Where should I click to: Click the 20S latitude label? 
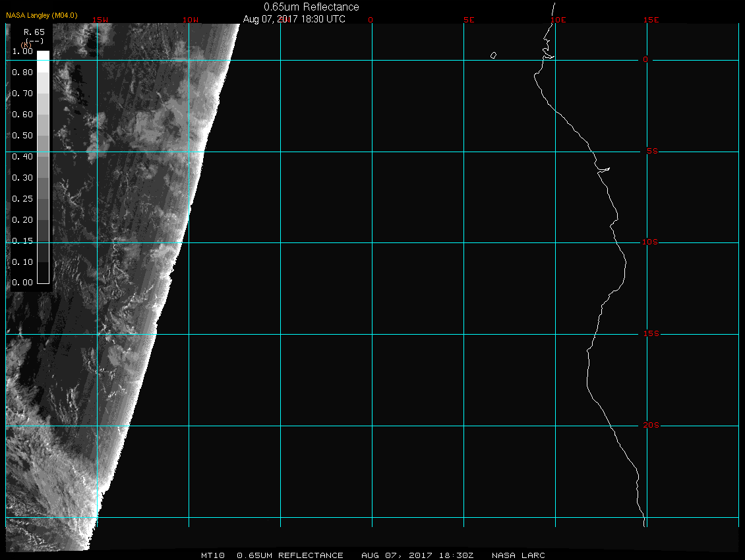point(650,426)
